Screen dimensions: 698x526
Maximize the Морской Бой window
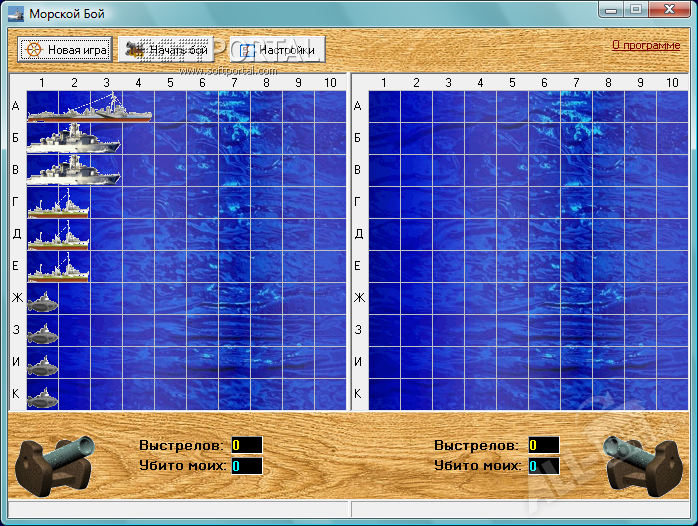click(636, 9)
